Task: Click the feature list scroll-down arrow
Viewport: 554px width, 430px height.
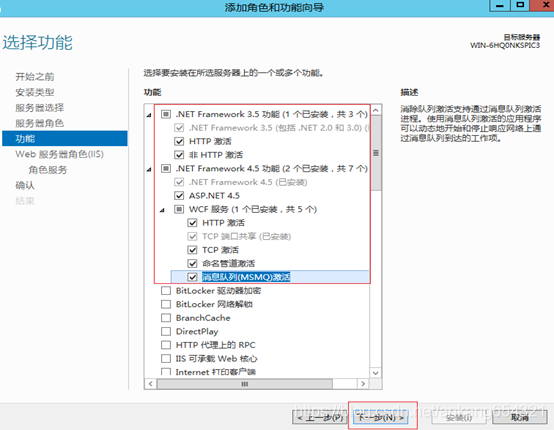Action: coord(376,373)
